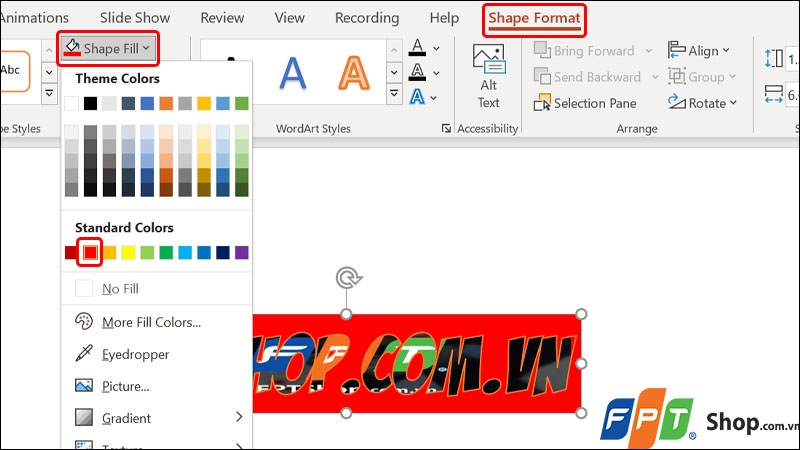Open the Text Fill dropdown arrow

(436, 48)
